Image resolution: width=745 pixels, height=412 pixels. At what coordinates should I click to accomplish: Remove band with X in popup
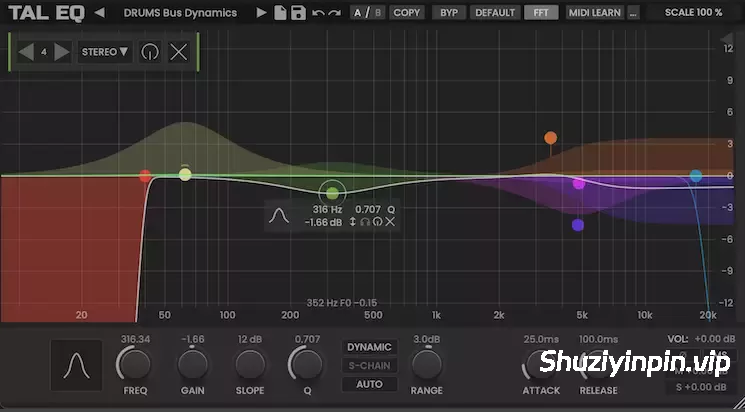tap(390, 221)
